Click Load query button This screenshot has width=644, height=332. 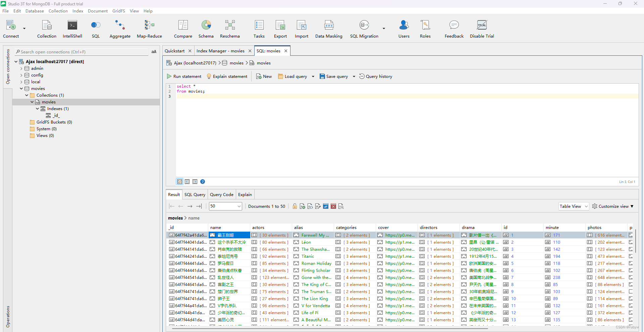click(292, 77)
